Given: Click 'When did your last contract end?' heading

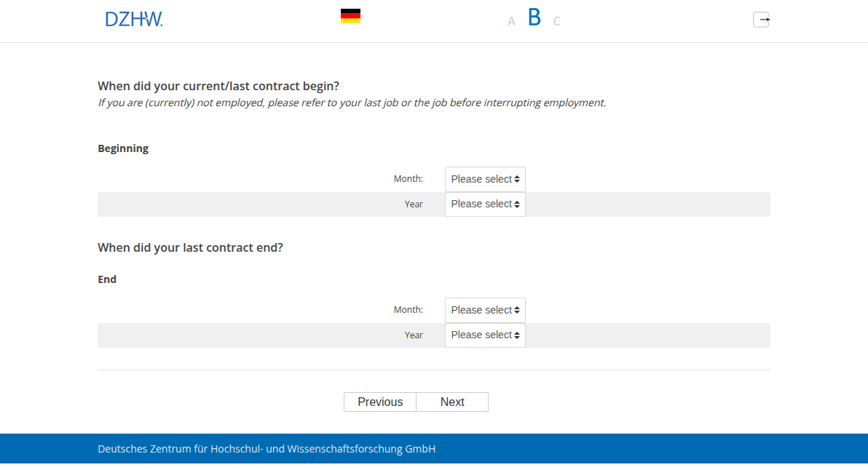Looking at the screenshot, I should click(x=191, y=247).
